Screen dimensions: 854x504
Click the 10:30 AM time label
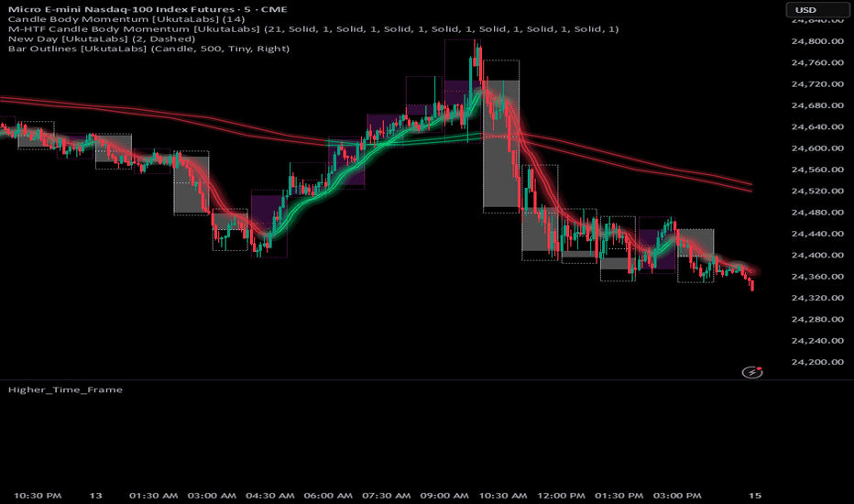click(x=503, y=495)
